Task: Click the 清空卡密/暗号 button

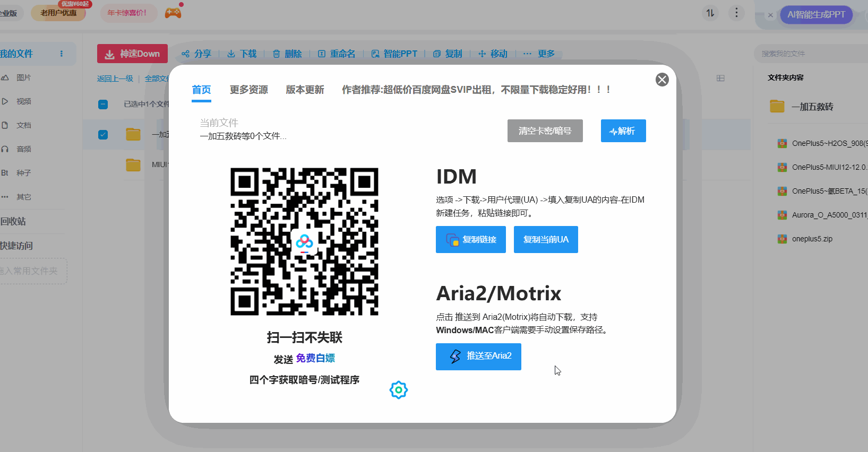Action: tap(545, 131)
